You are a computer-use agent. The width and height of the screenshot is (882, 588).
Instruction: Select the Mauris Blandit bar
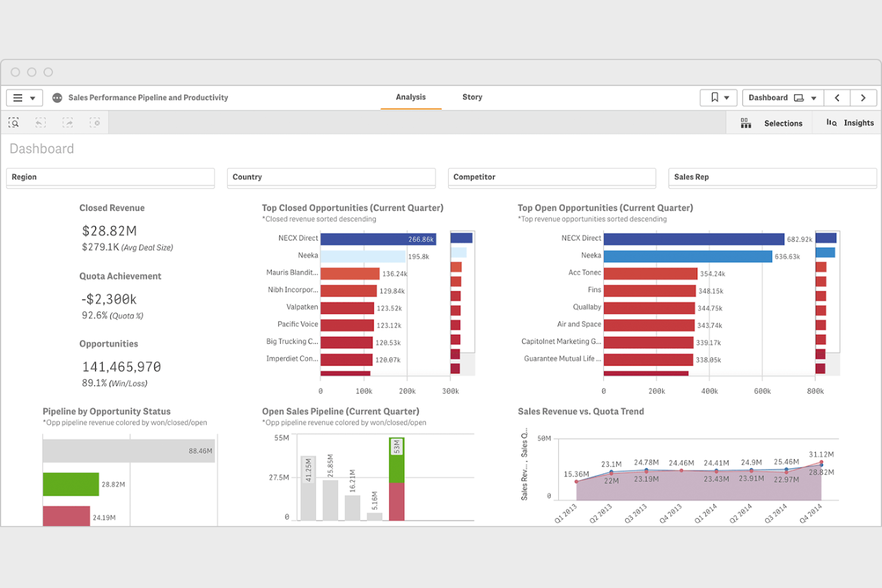(350, 273)
